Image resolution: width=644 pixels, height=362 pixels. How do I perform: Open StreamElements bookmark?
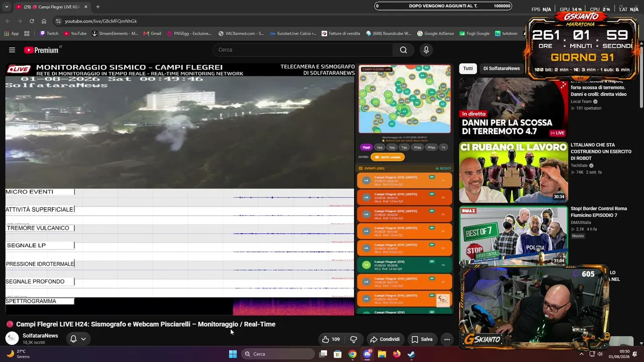click(x=114, y=34)
